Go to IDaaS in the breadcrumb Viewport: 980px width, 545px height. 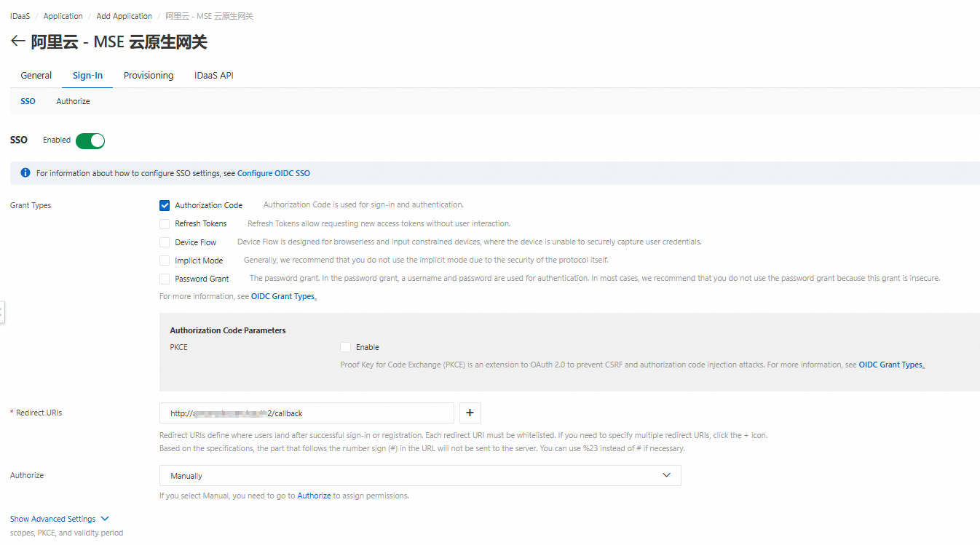coord(20,16)
